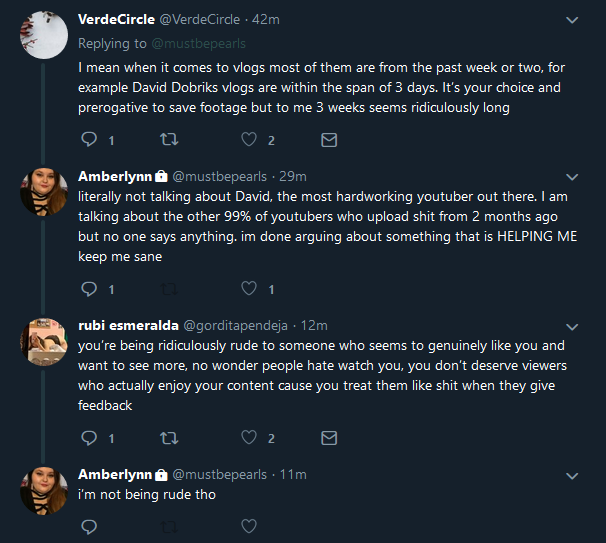Open the @mustbepearls mention link in reply line

coord(199,44)
